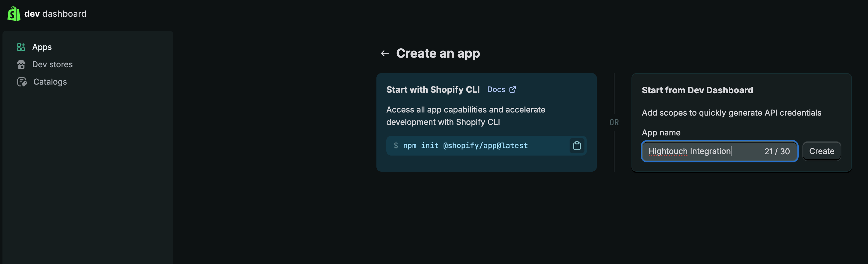Click the 21 / 30 character counter
This screenshot has height=264, width=868.
777,152
